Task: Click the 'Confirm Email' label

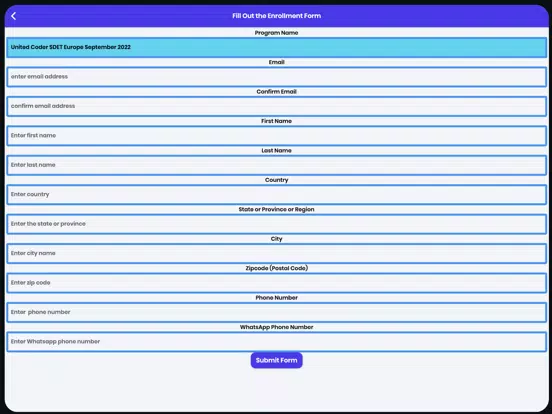Action: pos(276,92)
